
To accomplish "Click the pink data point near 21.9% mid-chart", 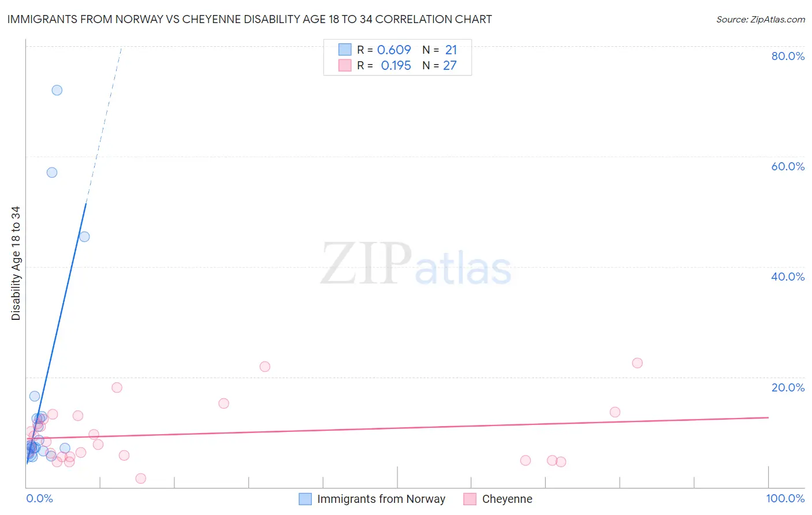I will [265, 367].
